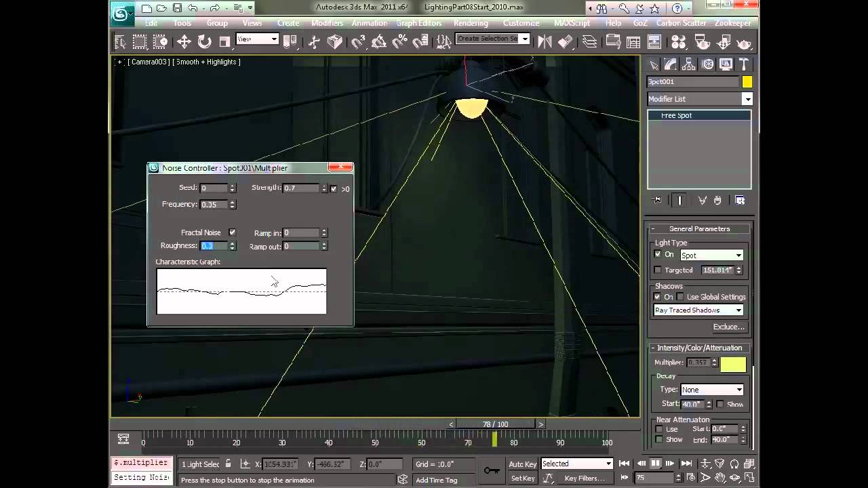Click the yellow object color swatch beside Spot001
868x488 pixels.
(x=747, y=82)
